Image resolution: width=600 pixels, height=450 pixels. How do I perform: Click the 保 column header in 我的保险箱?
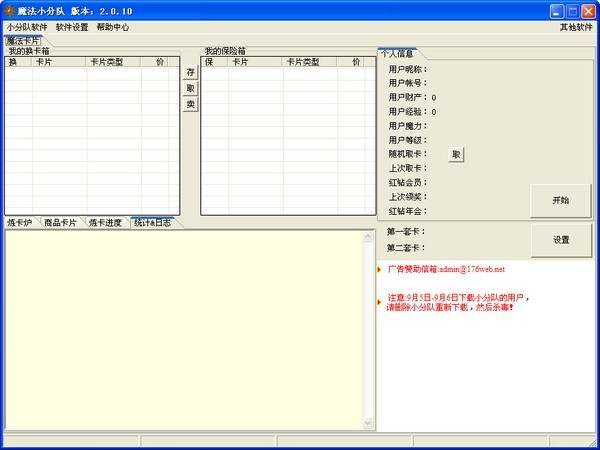point(214,62)
